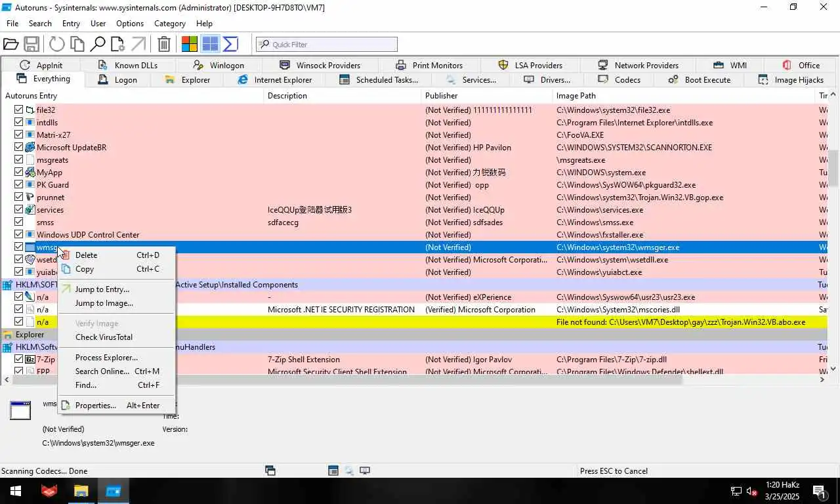Click the horizontal scrollbar right arrow
This screenshot has height=504, width=840.
pos(822,379)
